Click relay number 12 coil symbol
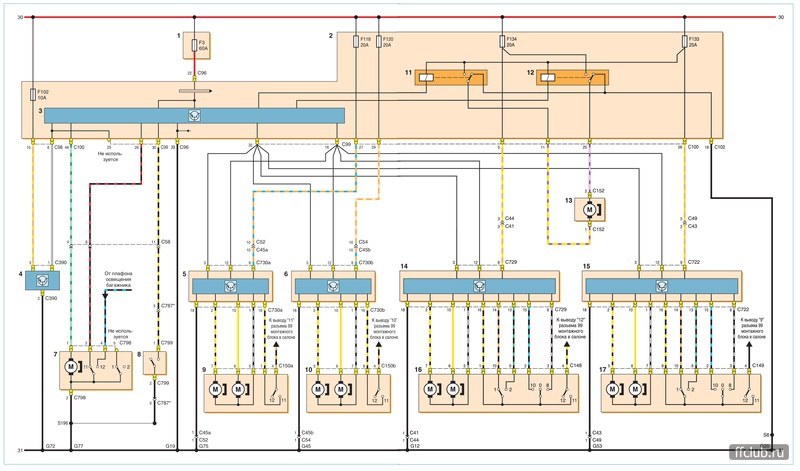 click(x=546, y=78)
